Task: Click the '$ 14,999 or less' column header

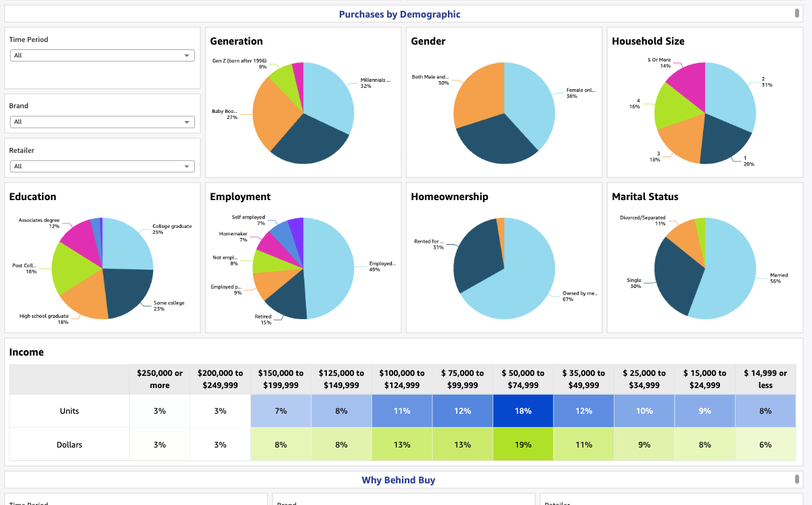Action: 765,379
